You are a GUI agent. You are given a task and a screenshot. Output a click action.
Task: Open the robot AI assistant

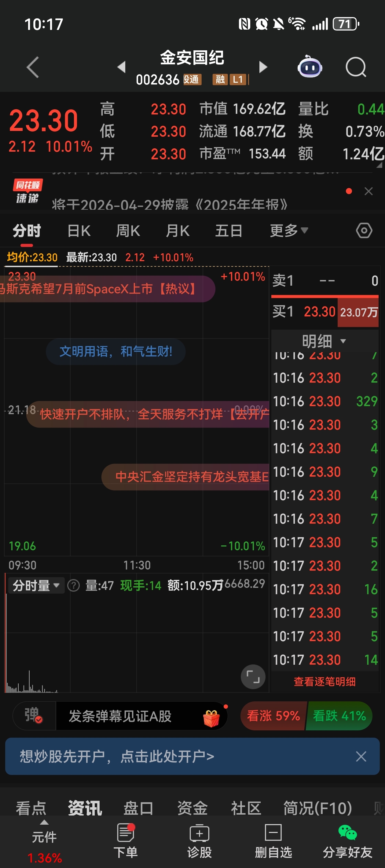[310, 66]
